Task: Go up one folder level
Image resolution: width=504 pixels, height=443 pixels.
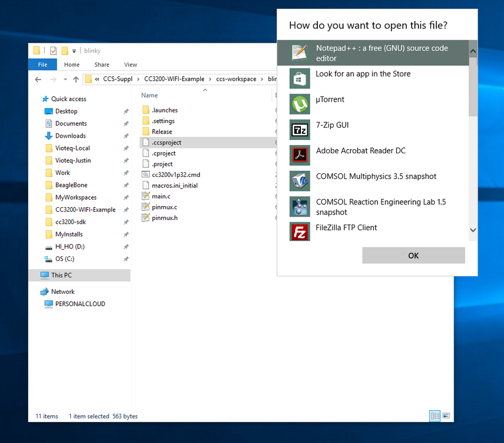Action: point(76,79)
